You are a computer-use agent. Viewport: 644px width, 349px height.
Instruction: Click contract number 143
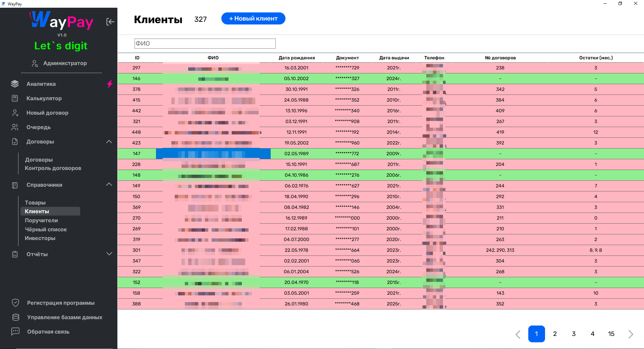(x=500, y=293)
